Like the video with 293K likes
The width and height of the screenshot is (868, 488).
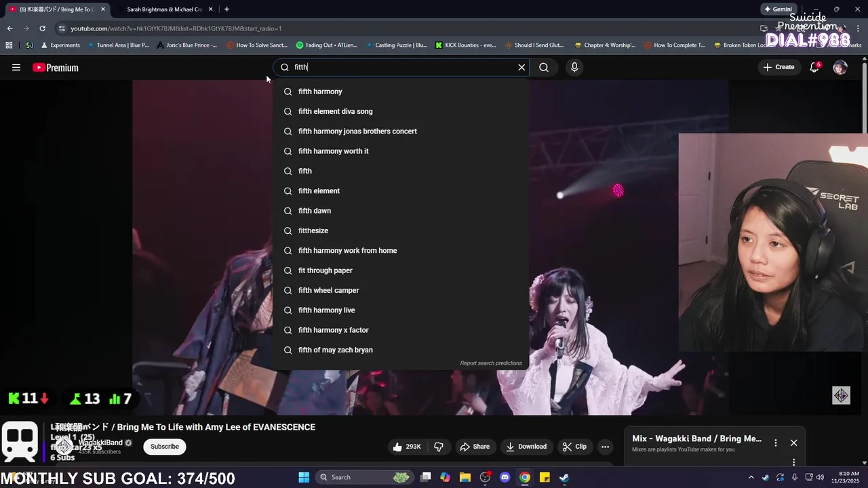pos(407,447)
